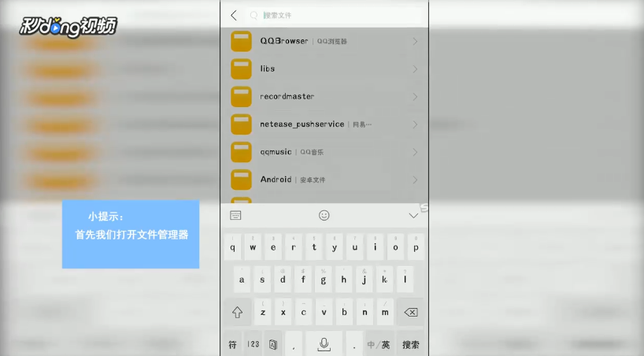
Task: Expand netease_pushservice row chevron
Action: tap(415, 124)
